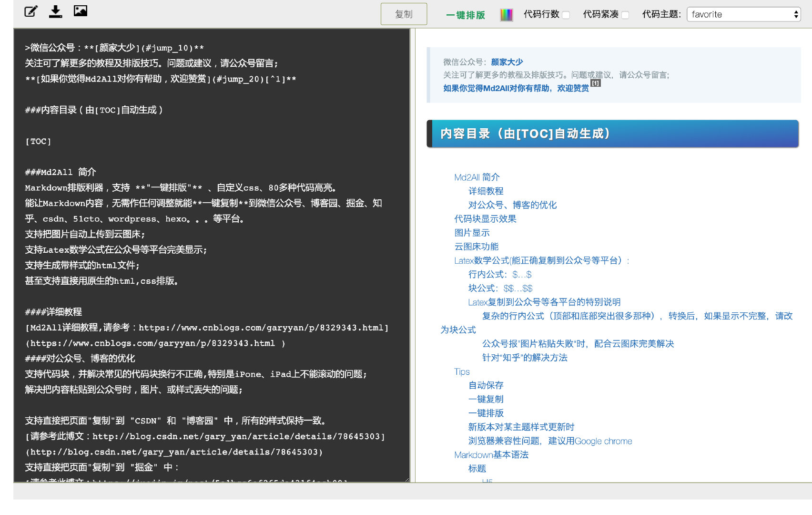Go to 代码块显示效果 in the TOC

click(x=485, y=219)
